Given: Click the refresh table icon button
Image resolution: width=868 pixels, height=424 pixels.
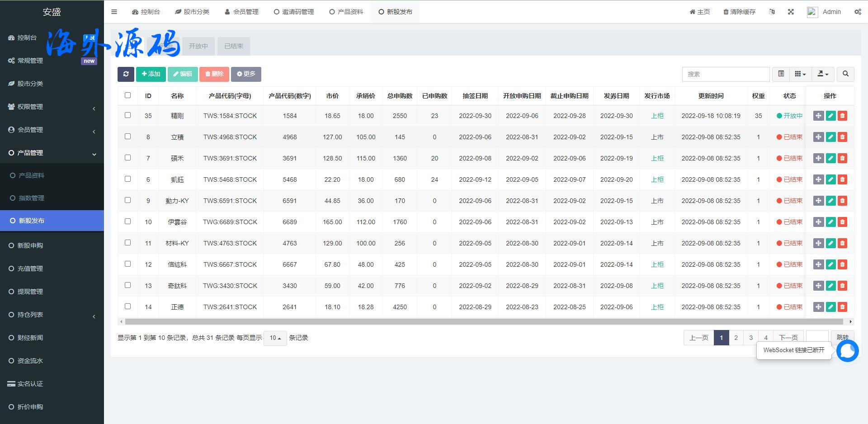Looking at the screenshot, I should click(126, 74).
